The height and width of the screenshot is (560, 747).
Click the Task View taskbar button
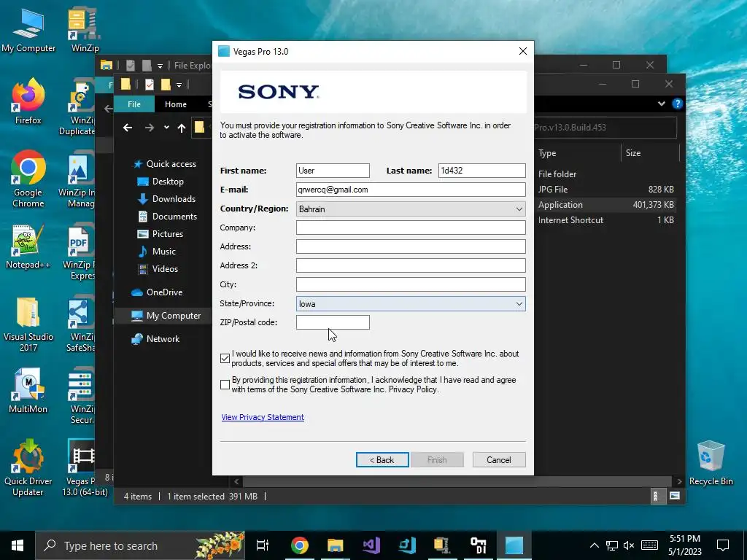(263, 545)
